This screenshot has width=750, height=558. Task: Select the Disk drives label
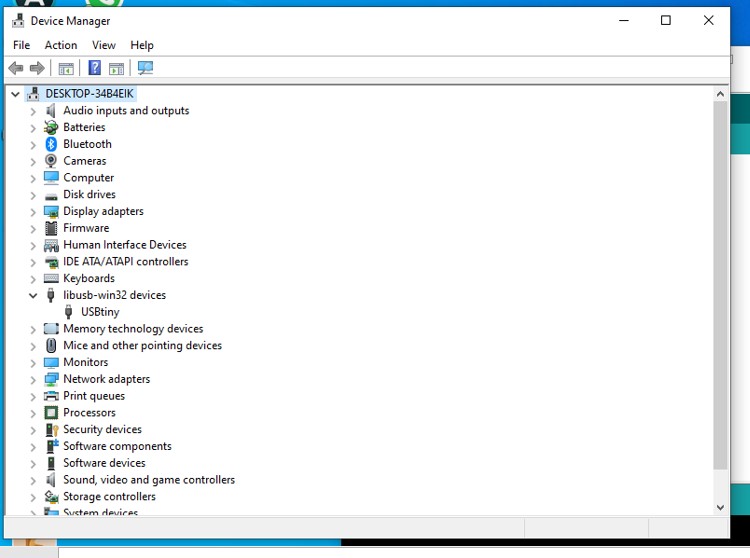point(89,195)
